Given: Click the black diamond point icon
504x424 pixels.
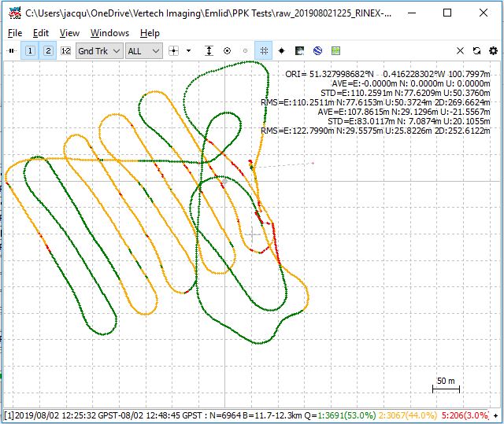Looking at the screenshot, I should (x=282, y=50).
